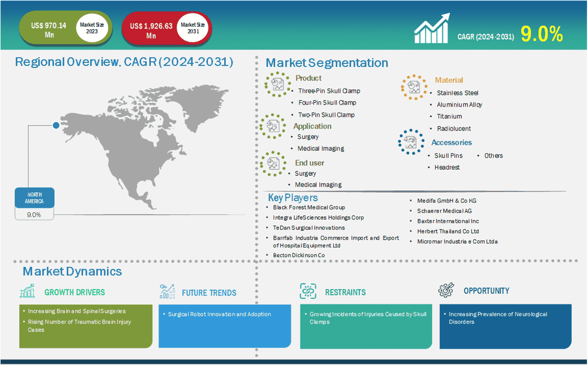Image resolution: width=588 pixels, height=365 pixels.
Task: Click the Market Size 2023 white circle
Action: coord(92,29)
